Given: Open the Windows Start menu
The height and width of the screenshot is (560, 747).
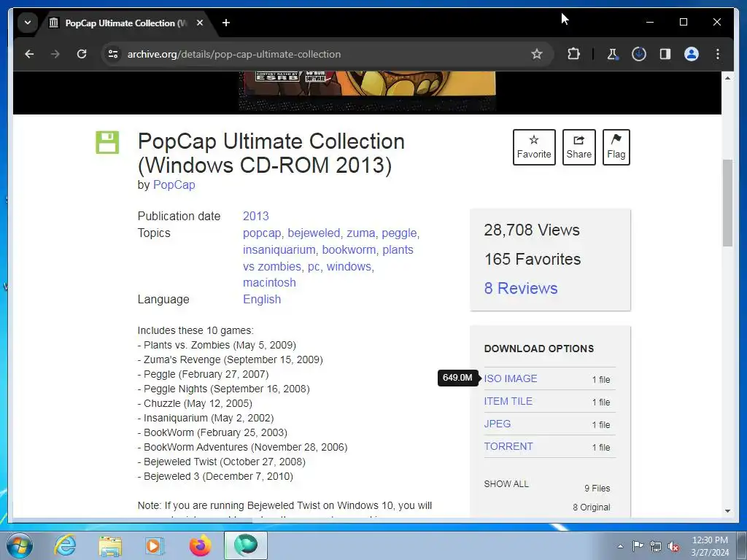Looking at the screenshot, I should 20,545.
